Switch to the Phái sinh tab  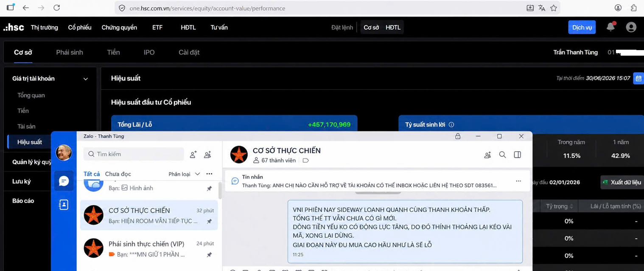(70, 52)
